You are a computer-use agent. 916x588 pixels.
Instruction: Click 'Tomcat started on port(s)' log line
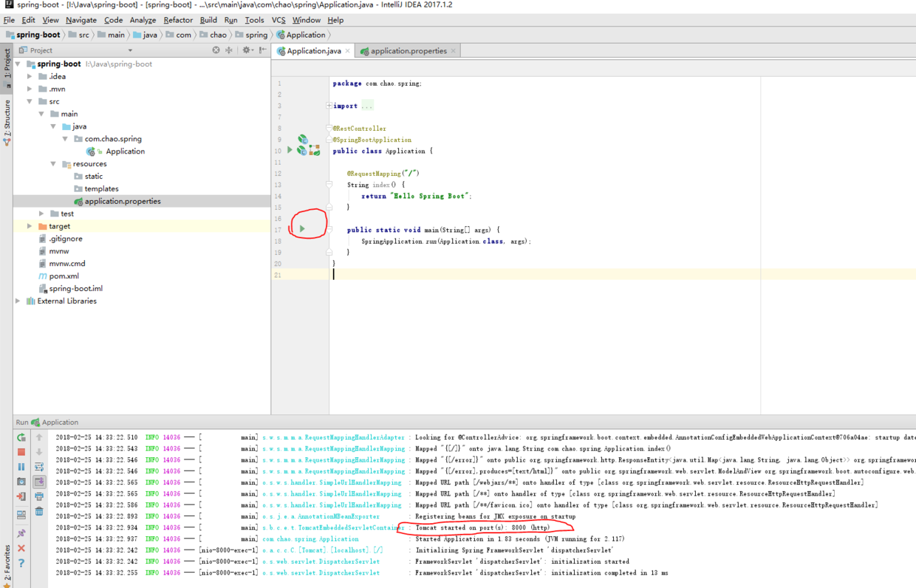[x=482, y=527]
